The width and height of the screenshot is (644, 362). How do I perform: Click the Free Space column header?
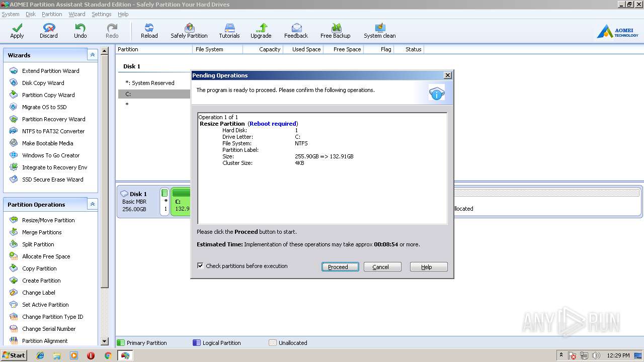click(343, 49)
